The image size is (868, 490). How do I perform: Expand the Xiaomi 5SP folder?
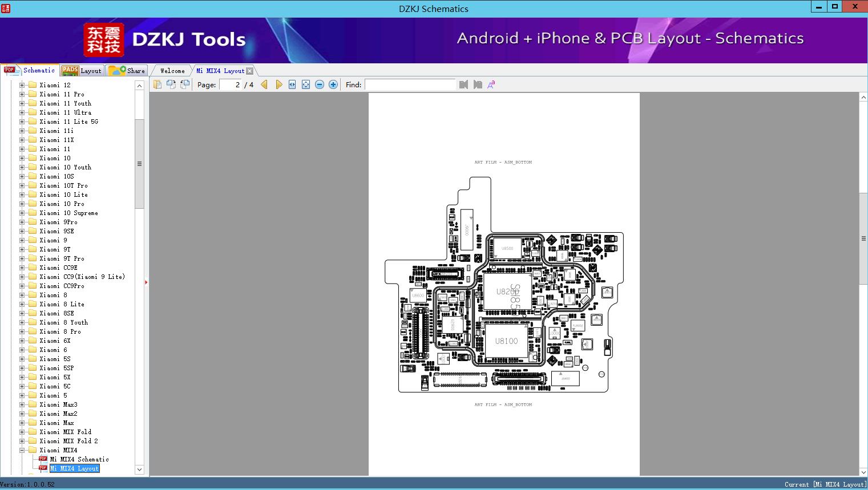[x=22, y=368]
